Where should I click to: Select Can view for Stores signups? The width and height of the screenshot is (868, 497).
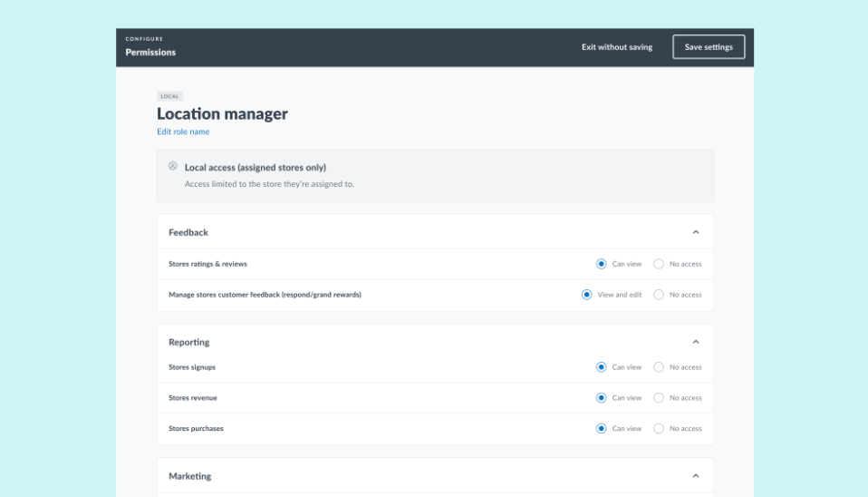click(602, 366)
